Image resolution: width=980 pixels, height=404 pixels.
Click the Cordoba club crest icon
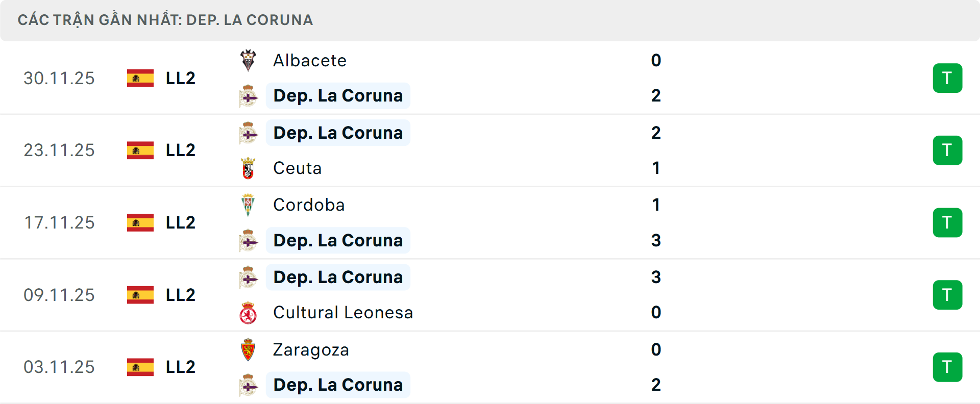click(248, 205)
